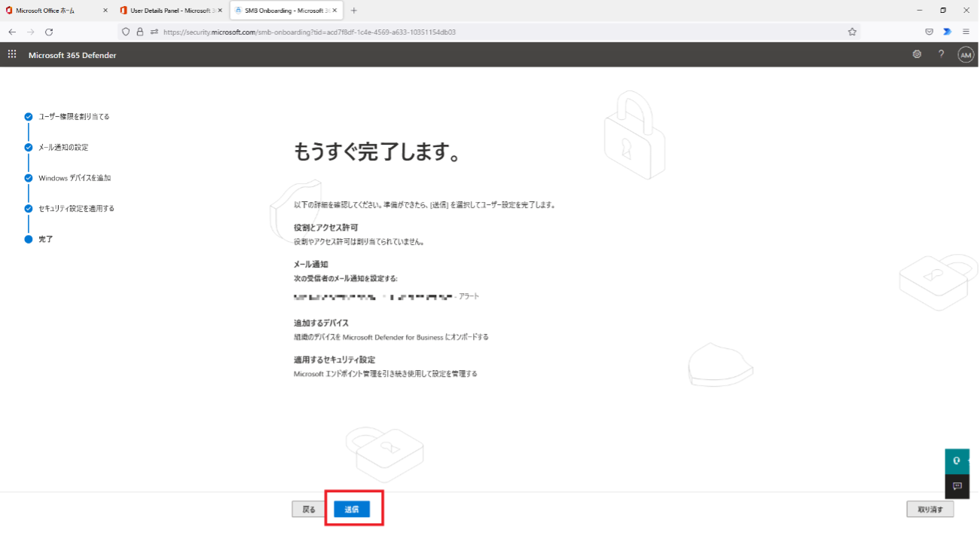Click the メール通知 heading
This screenshot has width=980, height=557.
point(311,265)
